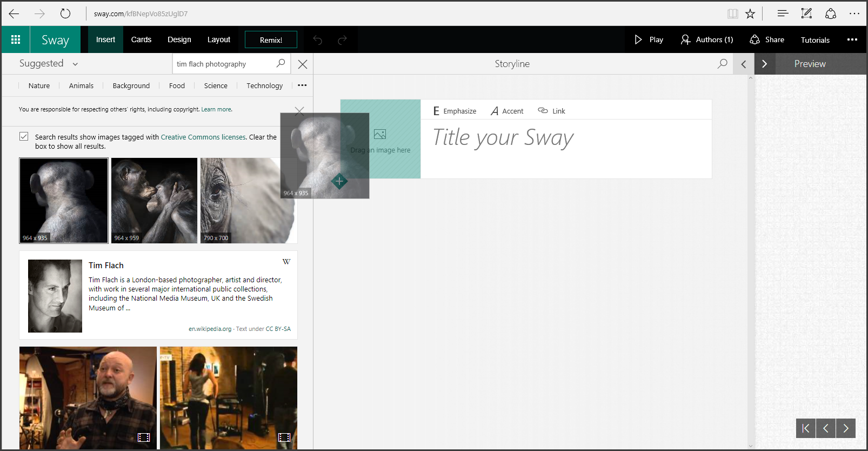Apply Accent formatting to title
This screenshot has height=451, width=868.
click(507, 111)
